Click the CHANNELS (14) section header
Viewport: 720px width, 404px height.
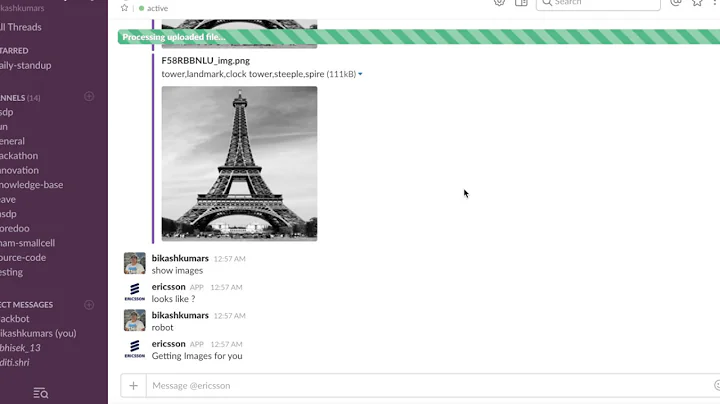(x=20, y=98)
